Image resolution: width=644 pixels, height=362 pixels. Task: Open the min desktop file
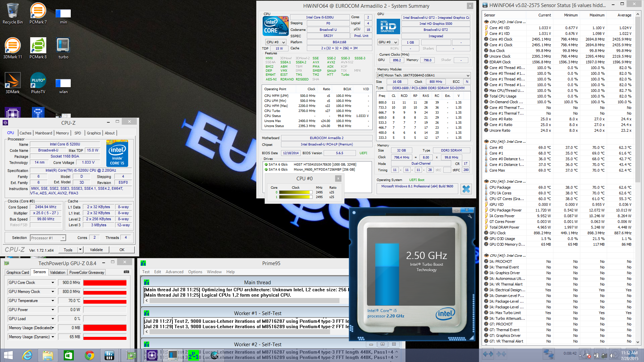(x=63, y=16)
